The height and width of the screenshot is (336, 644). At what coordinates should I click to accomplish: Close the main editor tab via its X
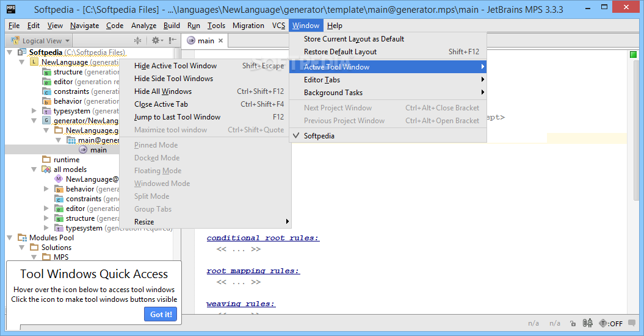(220, 41)
